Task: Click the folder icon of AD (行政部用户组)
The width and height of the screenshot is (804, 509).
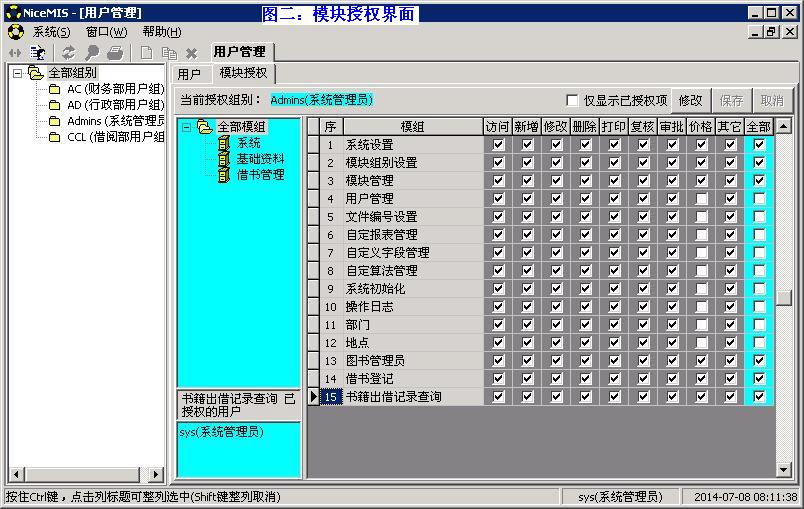Action: pos(54,106)
